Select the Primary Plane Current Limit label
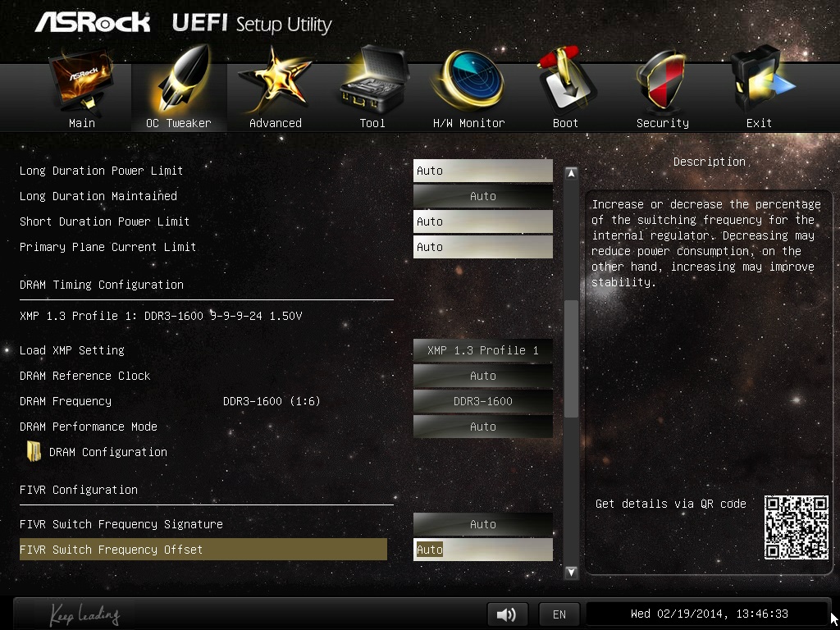The width and height of the screenshot is (840, 630). click(x=107, y=247)
